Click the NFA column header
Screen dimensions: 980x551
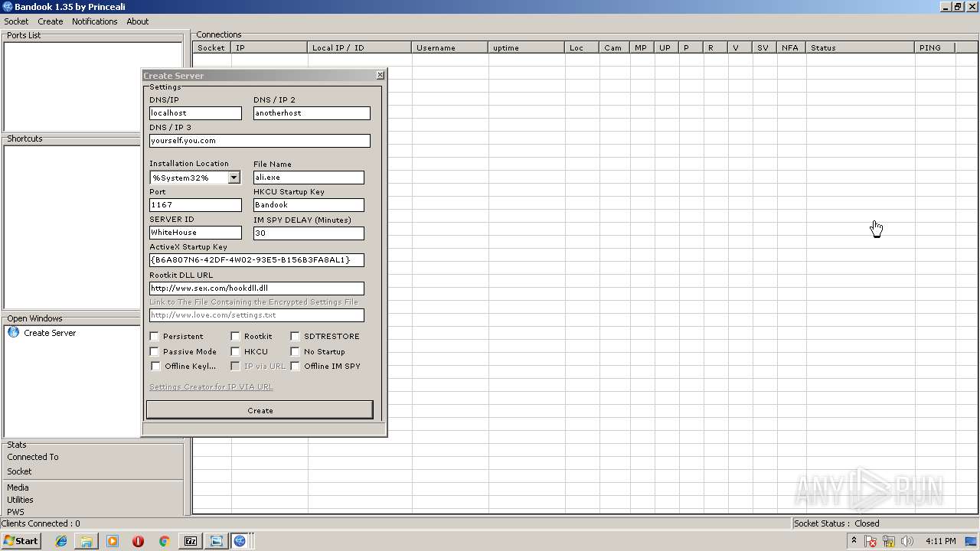coord(791,47)
